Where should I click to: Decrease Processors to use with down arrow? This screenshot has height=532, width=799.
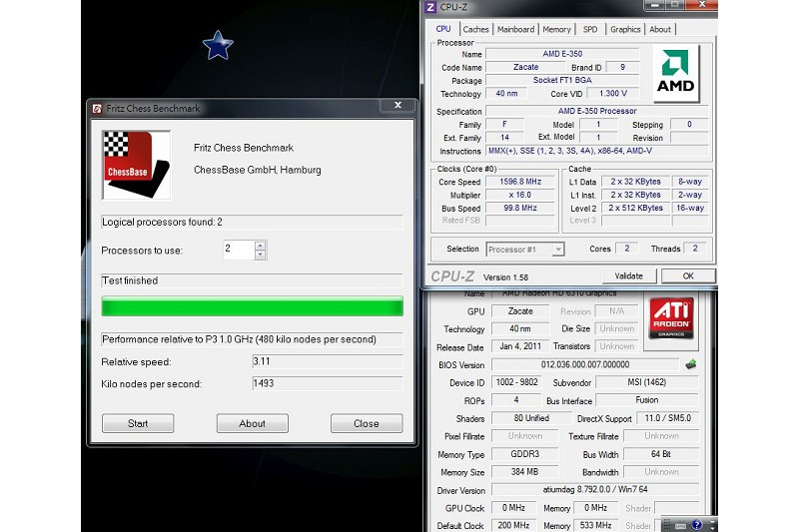[x=261, y=255]
